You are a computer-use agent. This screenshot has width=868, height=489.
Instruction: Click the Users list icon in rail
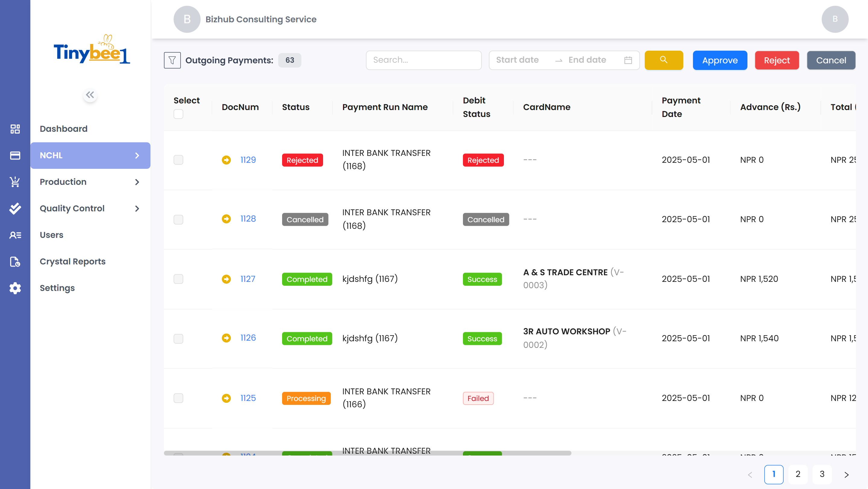pyautogui.click(x=15, y=235)
